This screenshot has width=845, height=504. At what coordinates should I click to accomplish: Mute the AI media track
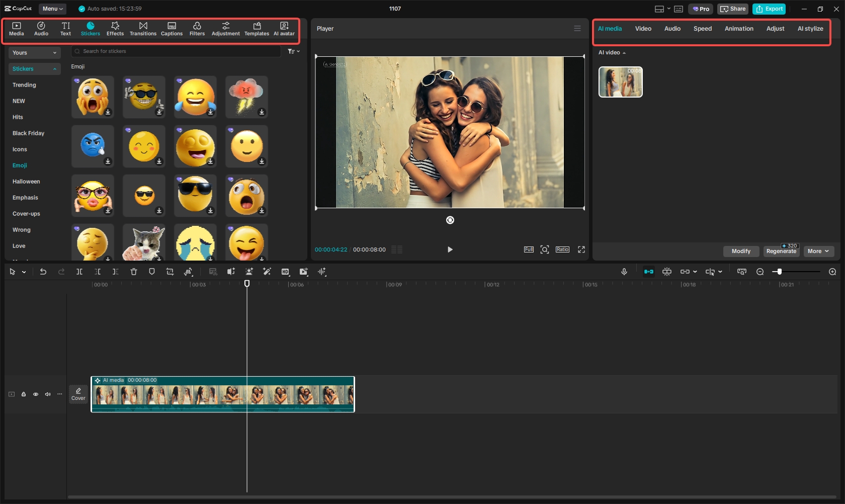tap(47, 394)
